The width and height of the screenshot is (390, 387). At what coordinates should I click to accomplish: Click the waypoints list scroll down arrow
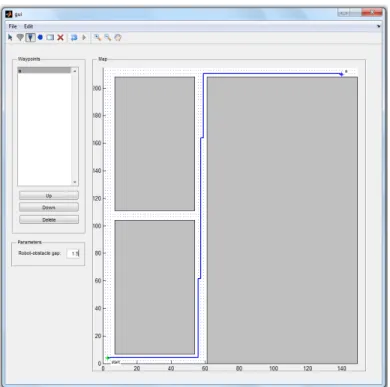click(x=75, y=182)
